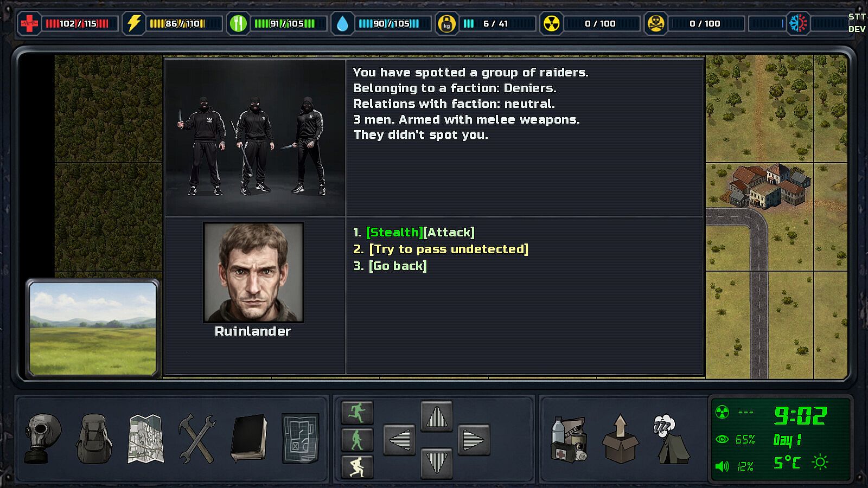Select the running movement mode
The height and width of the screenshot is (488, 868).
point(357,413)
